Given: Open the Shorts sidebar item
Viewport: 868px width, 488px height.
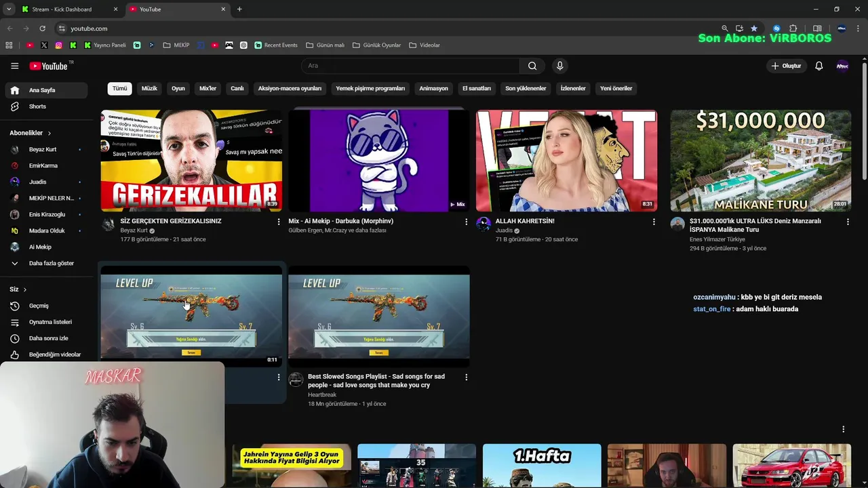Looking at the screenshot, I should click(x=46, y=106).
